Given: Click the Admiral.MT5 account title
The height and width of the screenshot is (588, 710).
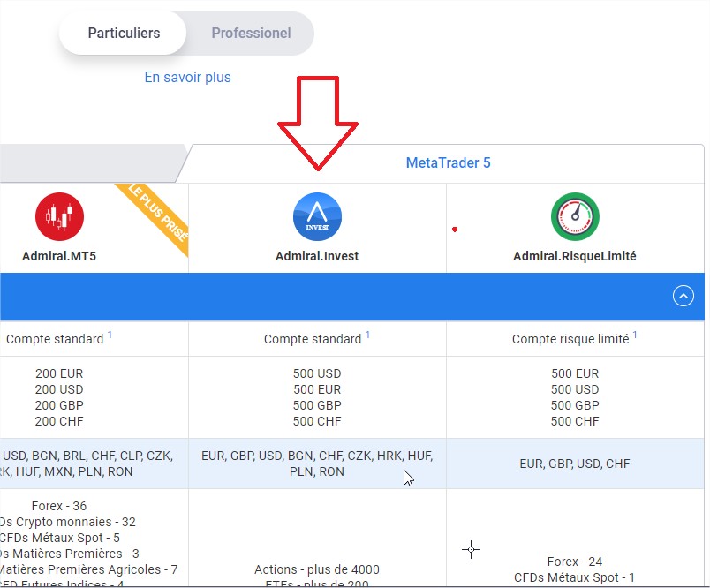Looking at the screenshot, I should click(59, 256).
